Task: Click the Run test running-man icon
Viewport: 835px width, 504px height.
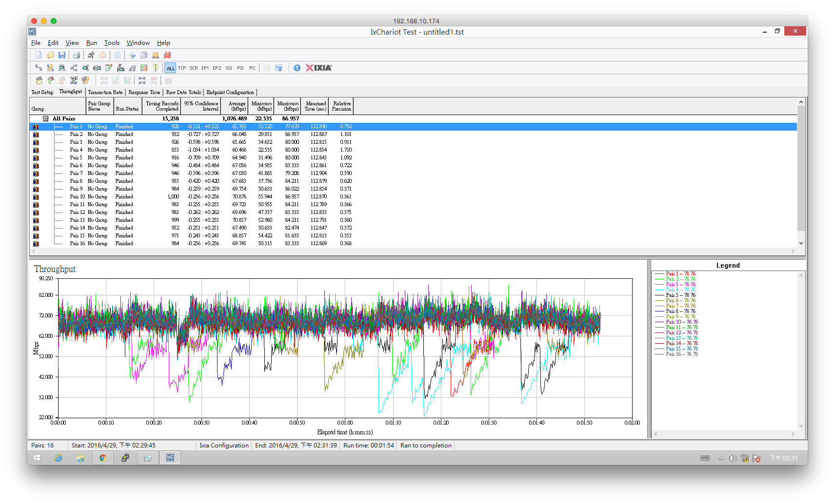Action: pos(91,55)
